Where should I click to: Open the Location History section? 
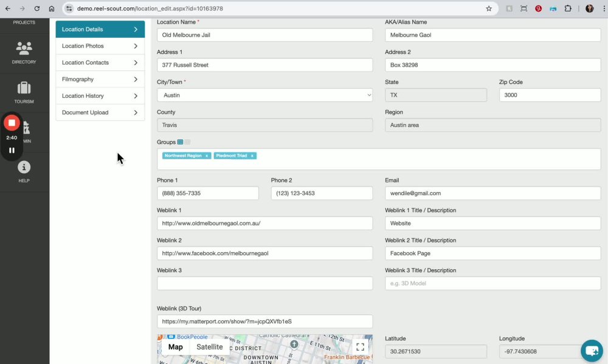pyautogui.click(x=100, y=96)
